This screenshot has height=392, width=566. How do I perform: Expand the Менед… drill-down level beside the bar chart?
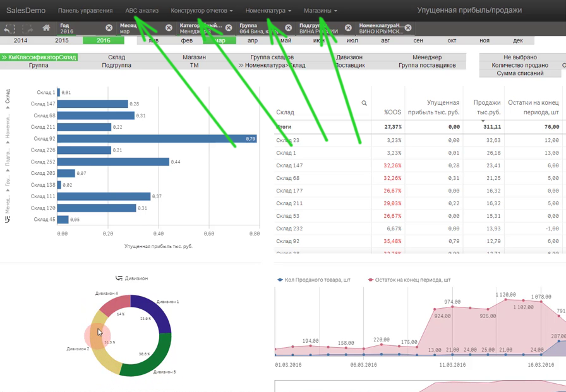coord(8,204)
